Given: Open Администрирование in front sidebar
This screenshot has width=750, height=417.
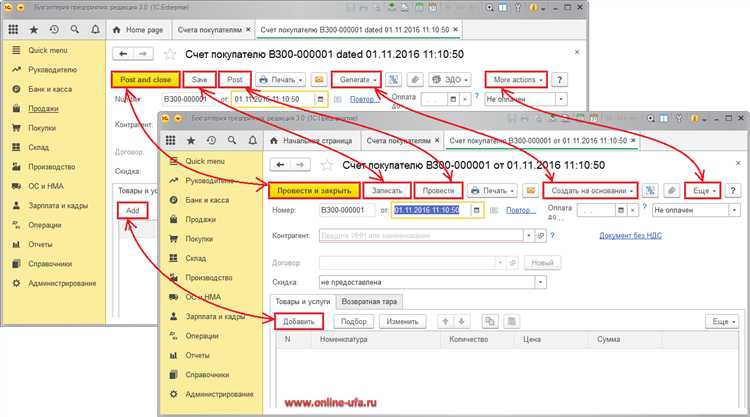Looking at the screenshot, I should pyautogui.click(x=219, y=394).
